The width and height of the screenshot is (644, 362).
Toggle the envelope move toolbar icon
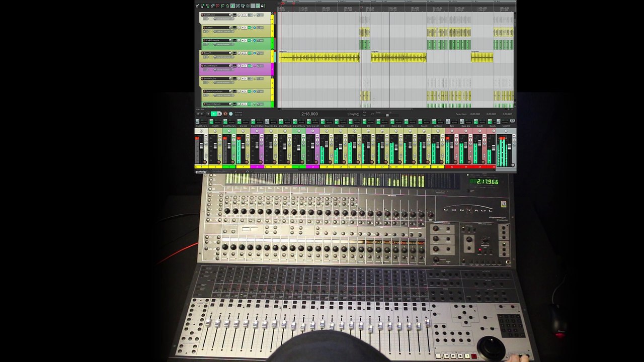pos(248,6)
